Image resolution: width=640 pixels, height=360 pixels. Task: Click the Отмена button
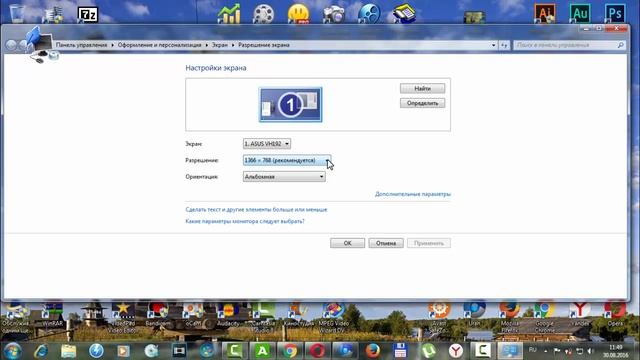(x=386, y=243)
